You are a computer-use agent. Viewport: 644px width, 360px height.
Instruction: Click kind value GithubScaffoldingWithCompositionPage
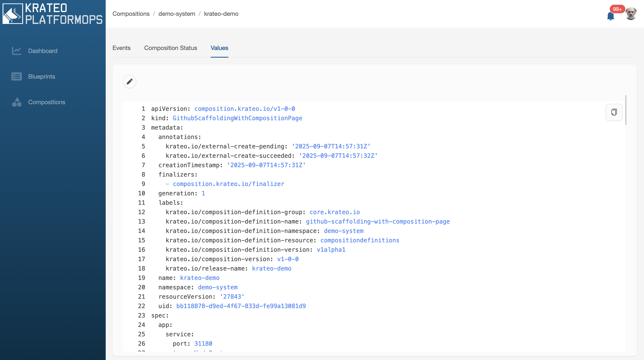pyautogui.click(x=237, y=118)
